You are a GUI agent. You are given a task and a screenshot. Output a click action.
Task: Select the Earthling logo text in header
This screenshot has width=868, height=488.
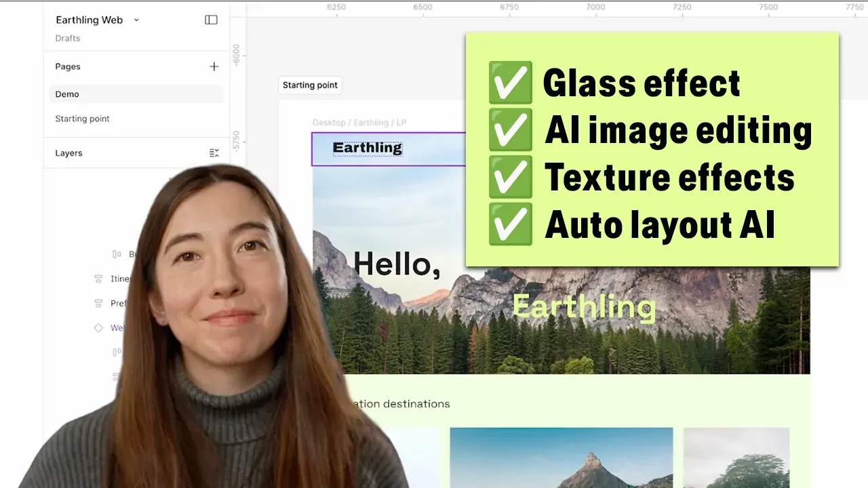pyautogui.click(x=367, y=148)
